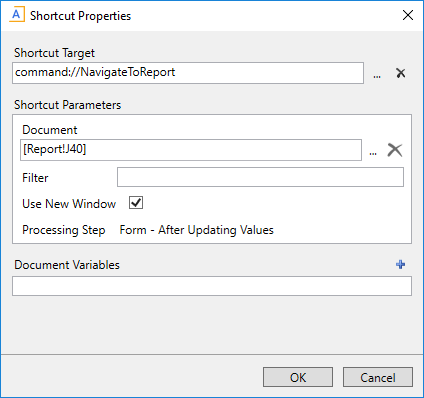424x398 pixels.
Task: Browse for shortcut target using ellipsis icon
Action: [377, 76]
